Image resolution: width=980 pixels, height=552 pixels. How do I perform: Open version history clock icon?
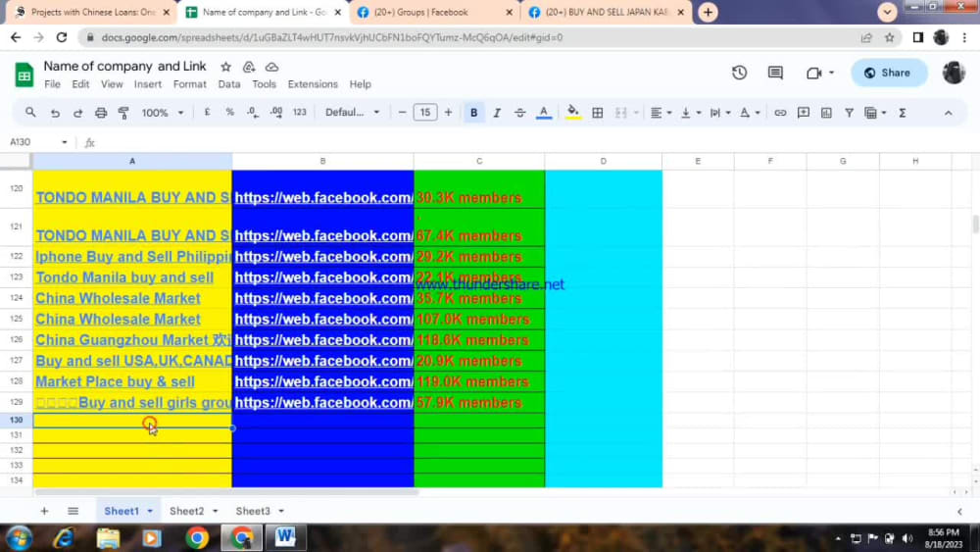(x=739, y=73)
